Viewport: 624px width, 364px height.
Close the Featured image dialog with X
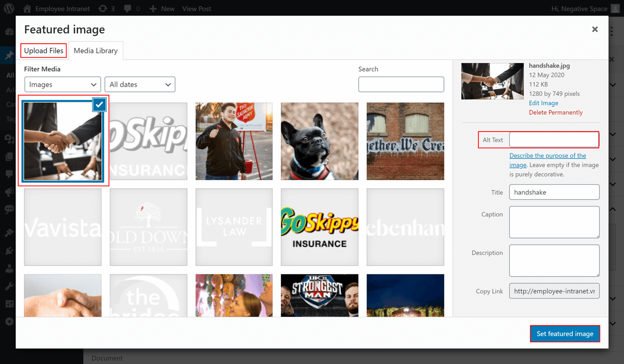tap(595, 30)
